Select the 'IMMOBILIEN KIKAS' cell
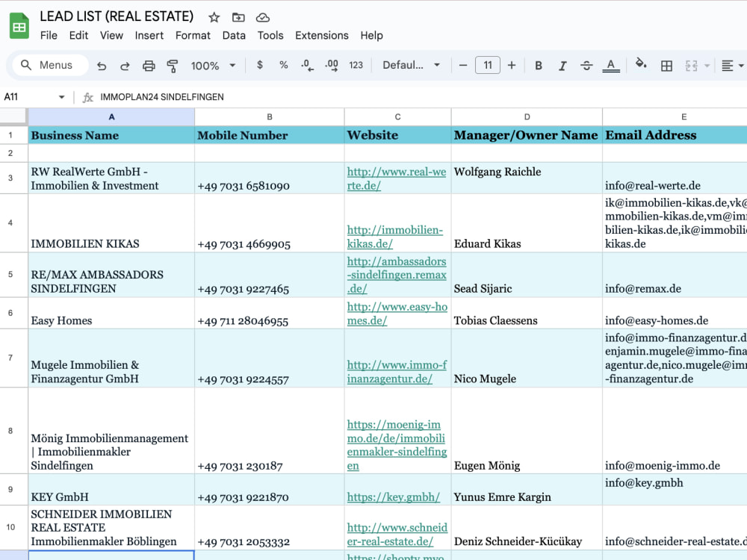The width and height of the screenshot is (747, 560). click(x=111, y=223)
